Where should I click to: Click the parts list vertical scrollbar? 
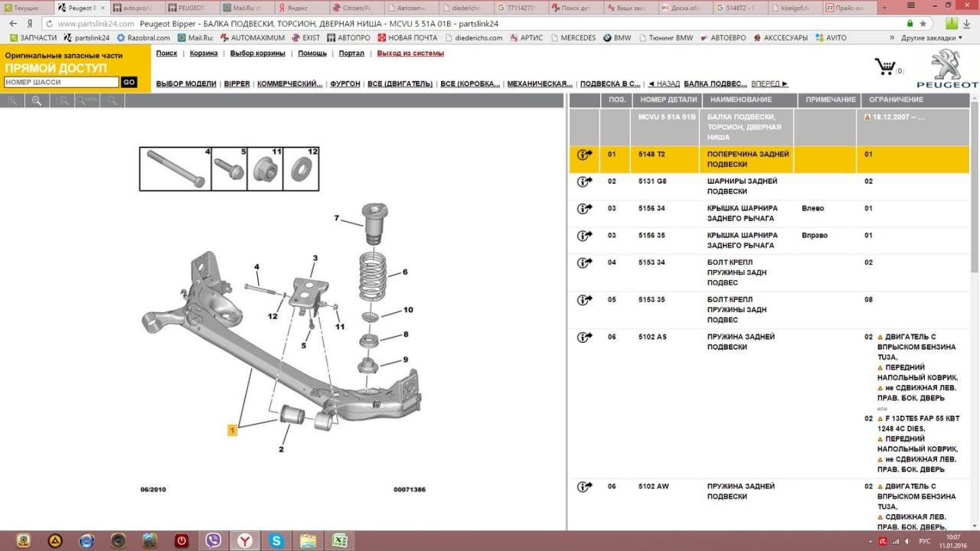pos(974,191)
